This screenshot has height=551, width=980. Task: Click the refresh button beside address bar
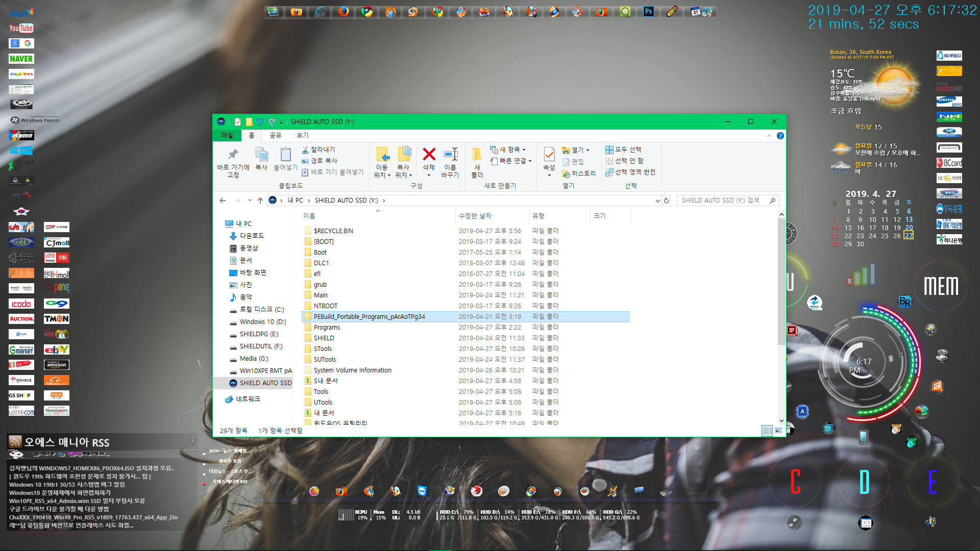click(667, 201)
